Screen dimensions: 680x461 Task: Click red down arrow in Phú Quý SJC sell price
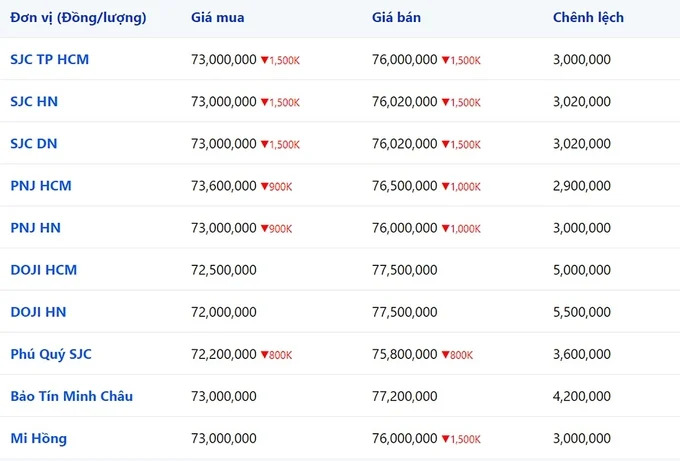point(445,354)
